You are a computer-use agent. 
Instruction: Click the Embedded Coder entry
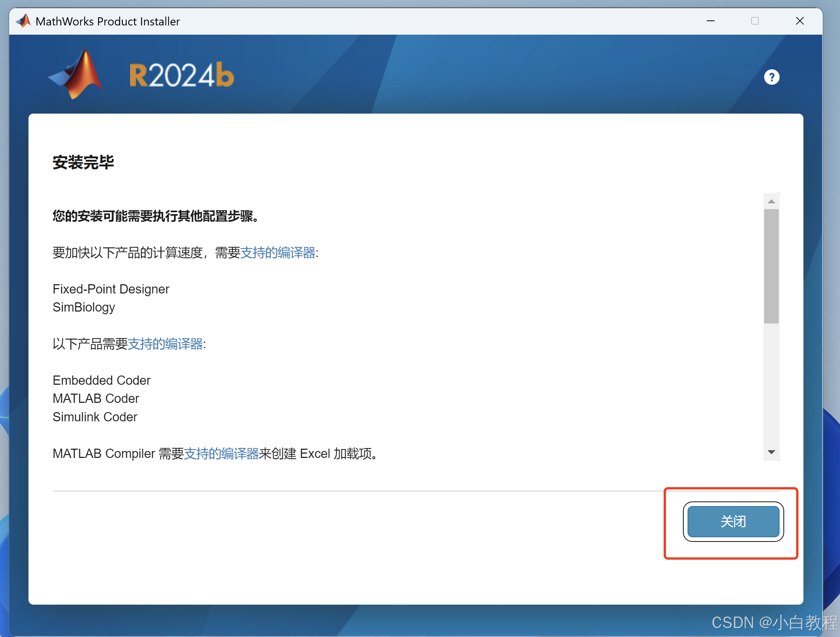pyautogui.click(x=101, y=381)
